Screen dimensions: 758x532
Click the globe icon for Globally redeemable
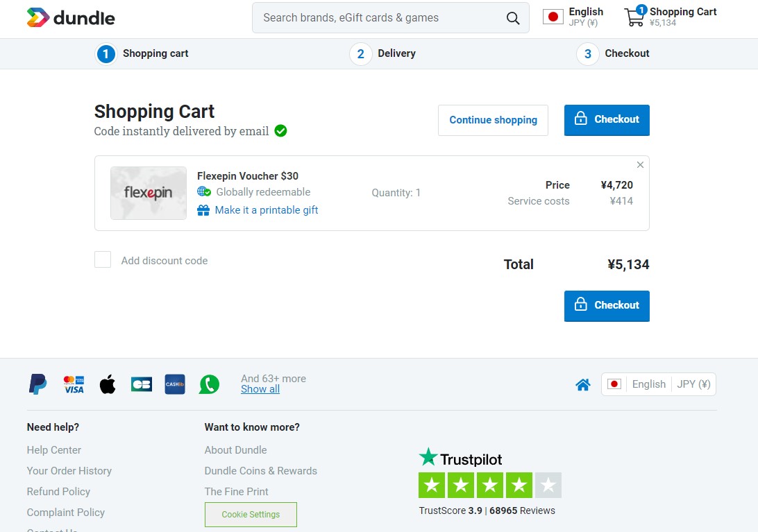203,192
